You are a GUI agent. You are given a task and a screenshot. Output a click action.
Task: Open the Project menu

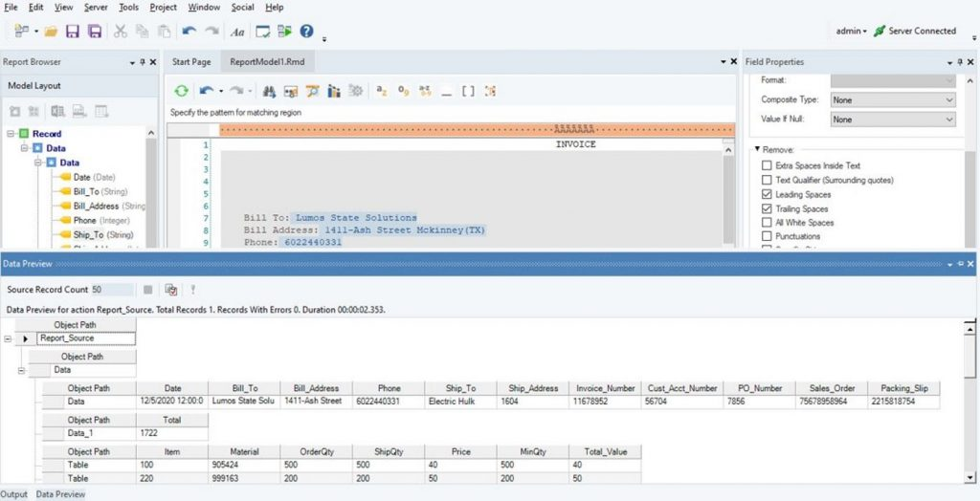[x=164, y=7]
